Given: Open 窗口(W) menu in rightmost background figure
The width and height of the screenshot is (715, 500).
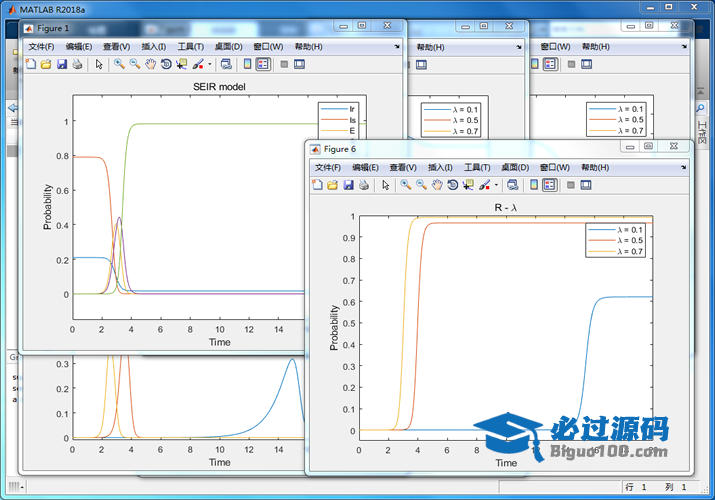Looking at the screenshot, I should click(555, 46).
